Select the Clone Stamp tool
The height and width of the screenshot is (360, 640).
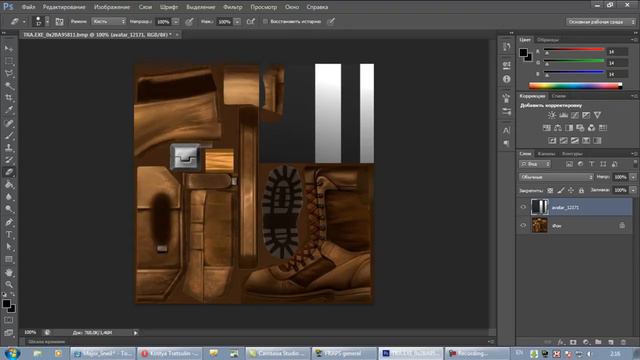pos(9,147)
